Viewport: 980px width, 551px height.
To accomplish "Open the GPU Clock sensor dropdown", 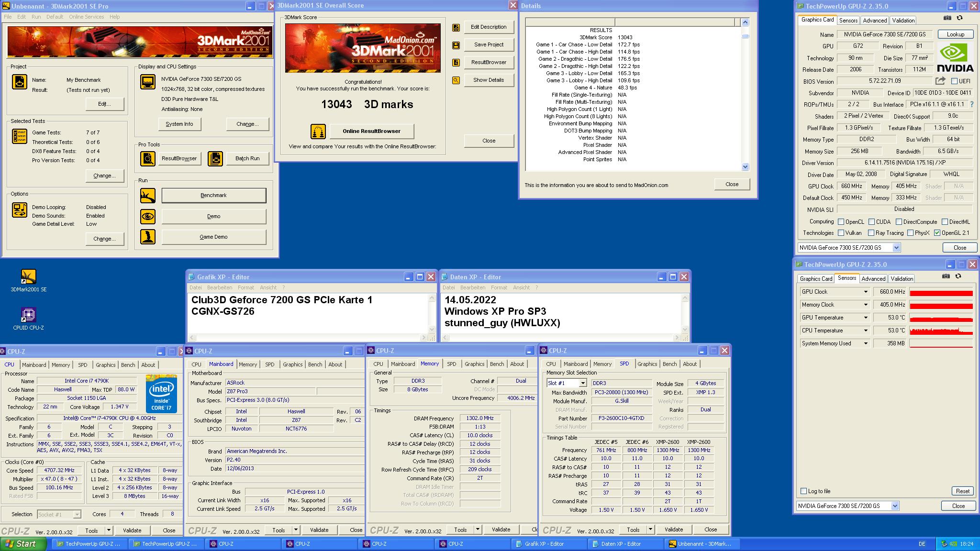I will point(865,292).
